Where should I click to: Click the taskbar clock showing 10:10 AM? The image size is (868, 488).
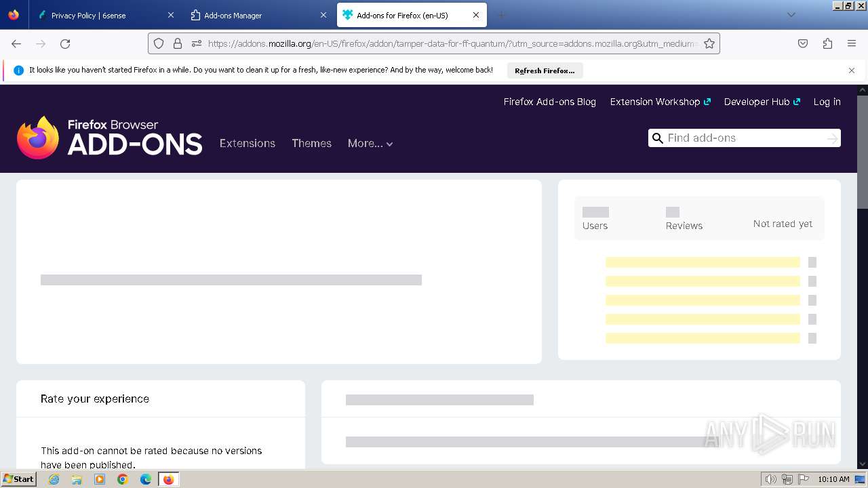click(833, 479)
